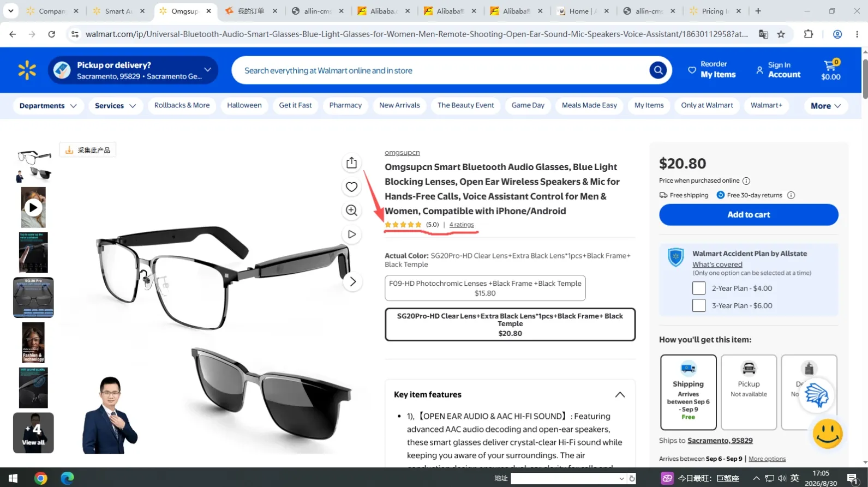Screen dimensions: 868x487
Task: Open new browser tab
Action: pyautogui.click(x=758, y=11)
